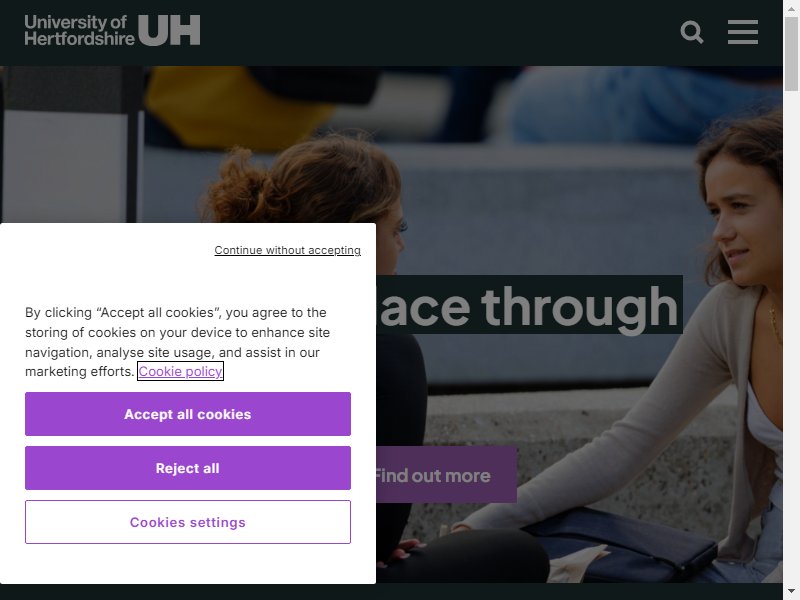
Task: Select the University of Hertfordshire wordmark
Action: tap(79, 30)
